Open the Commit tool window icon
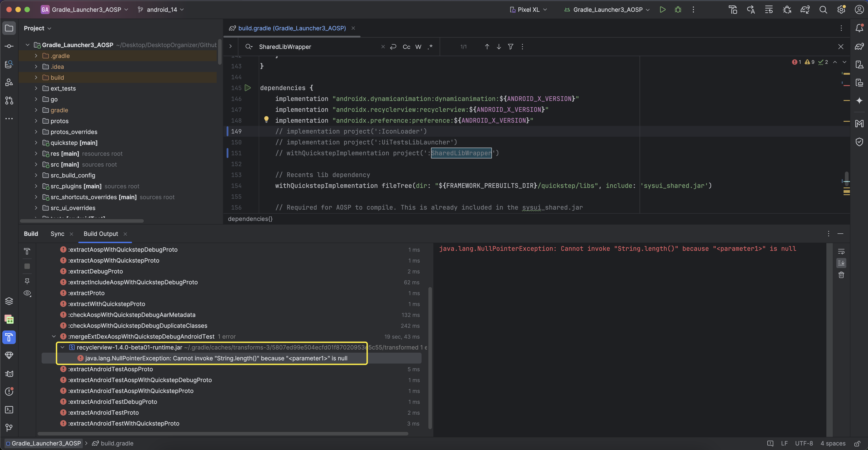Screen dimensions: 868x450 point(9,46)
